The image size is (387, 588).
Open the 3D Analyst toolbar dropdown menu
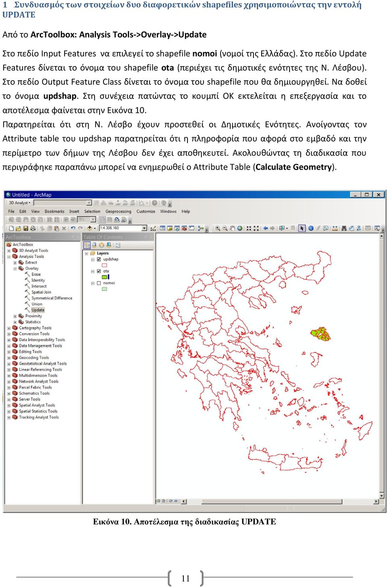[x=19, y=203]
